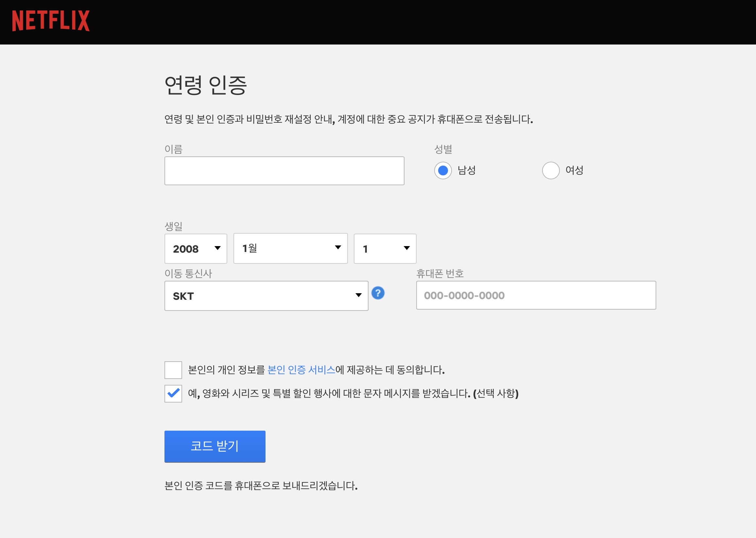Click the 생일 field label

pos(174,227)
